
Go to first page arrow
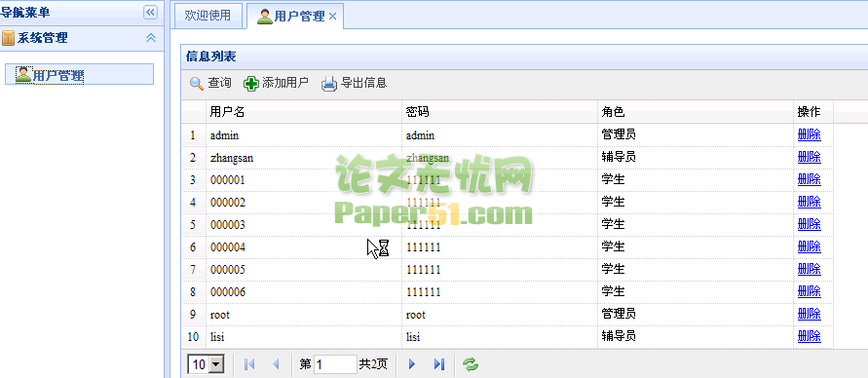[x=249, y=364]
